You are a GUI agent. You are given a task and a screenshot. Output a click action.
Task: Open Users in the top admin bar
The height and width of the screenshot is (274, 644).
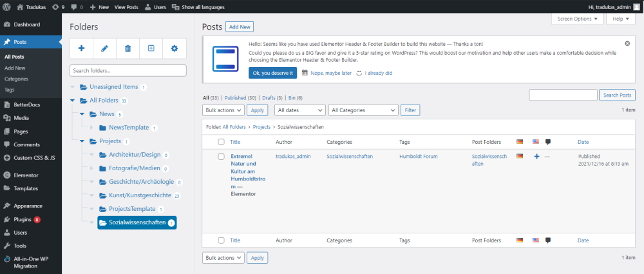[x=155, y=7]
